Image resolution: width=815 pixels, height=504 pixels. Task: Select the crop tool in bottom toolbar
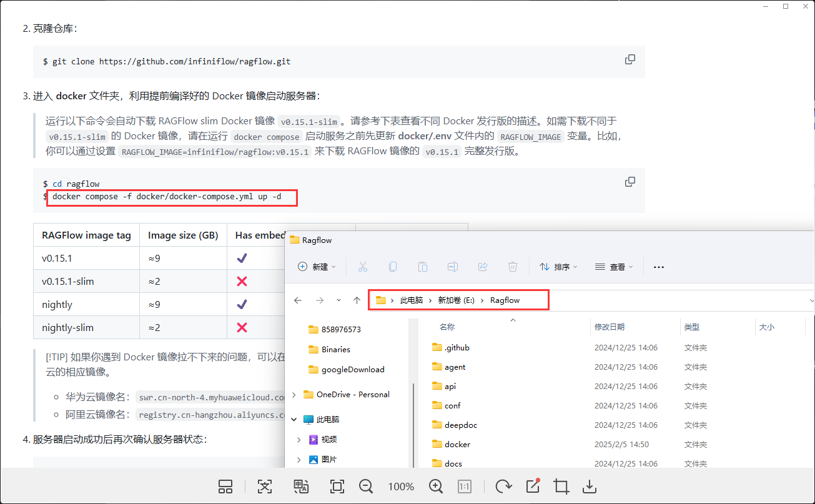click(561, 487)
